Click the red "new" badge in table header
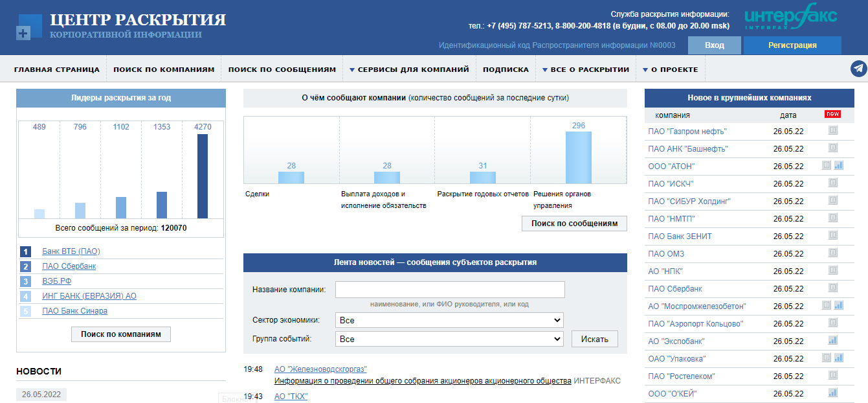868x403 pixels. [x=832, y=114]
